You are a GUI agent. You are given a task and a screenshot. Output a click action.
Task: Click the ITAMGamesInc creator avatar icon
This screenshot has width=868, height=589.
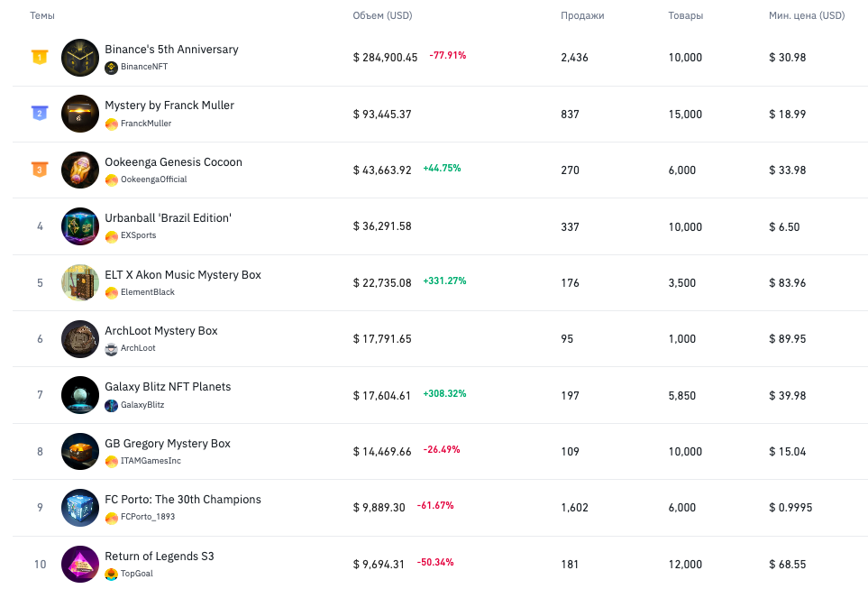111,462
